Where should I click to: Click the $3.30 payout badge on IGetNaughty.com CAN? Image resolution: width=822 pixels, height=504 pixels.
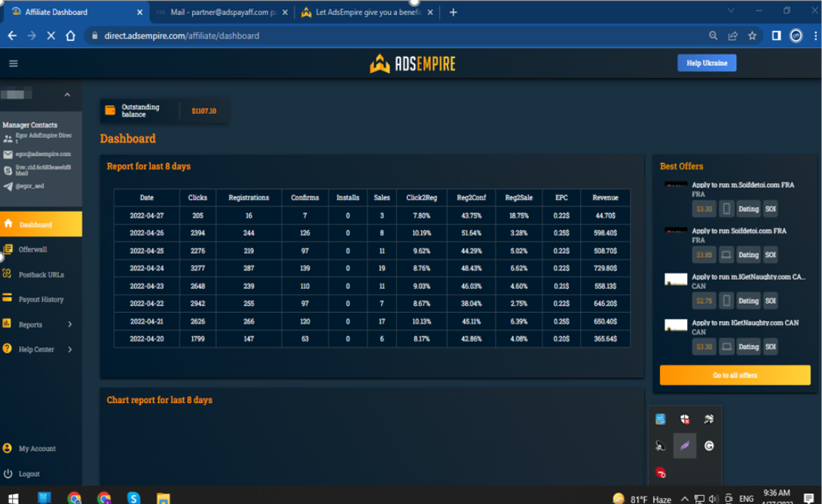point(704,347)
